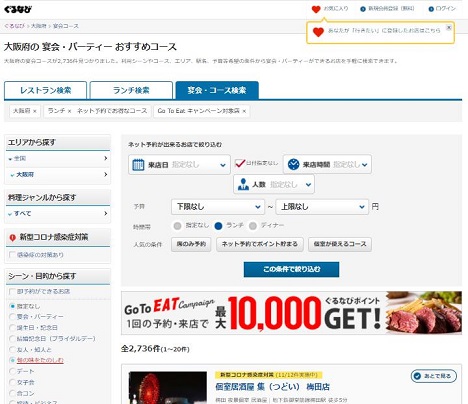
Task: Click underlined seasonal-taste scene link in sidebar
Action: tap(40, 360)
